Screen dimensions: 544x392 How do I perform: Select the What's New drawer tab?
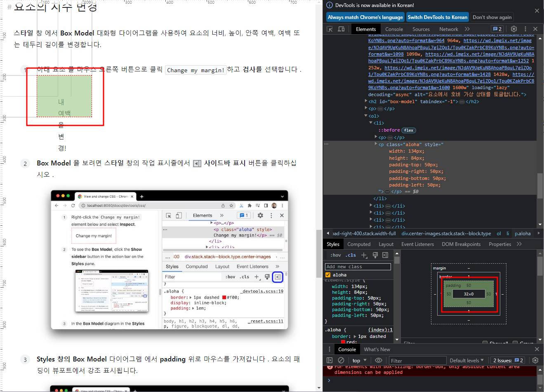pos(377,349)
